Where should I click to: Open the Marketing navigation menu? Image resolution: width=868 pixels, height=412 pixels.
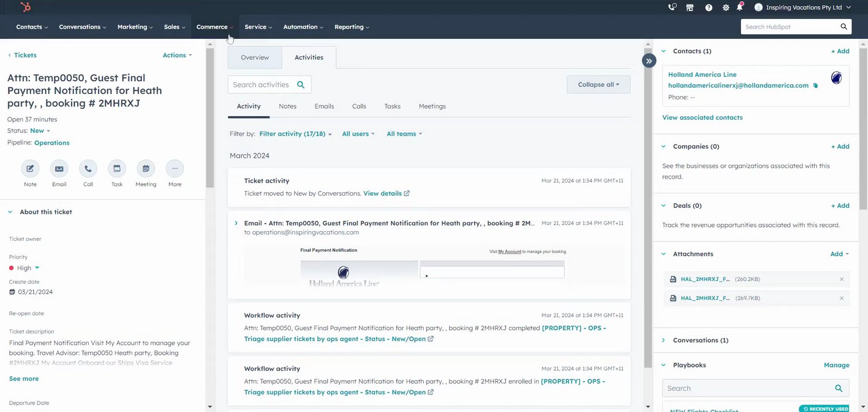(x=135, y=27)
